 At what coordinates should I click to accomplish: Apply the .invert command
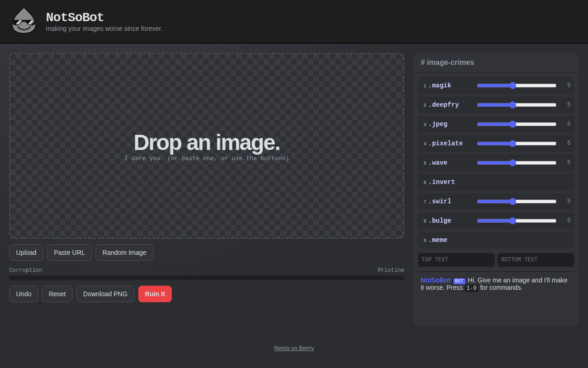(496, 182)
